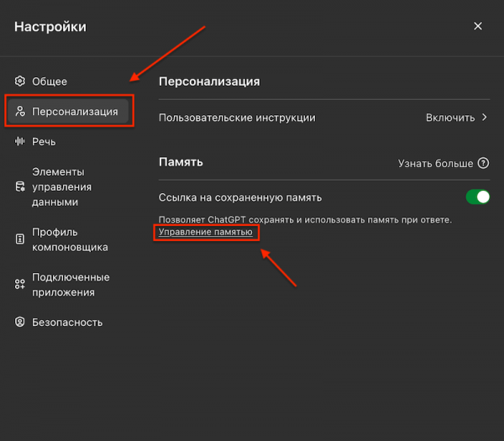Open the Речь settings section
Screen dimensions: 504x441
coord(44,142)
